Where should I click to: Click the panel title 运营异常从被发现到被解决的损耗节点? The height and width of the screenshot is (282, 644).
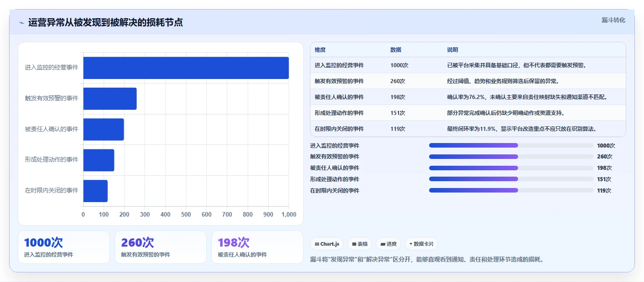click(x=105, y=23)
